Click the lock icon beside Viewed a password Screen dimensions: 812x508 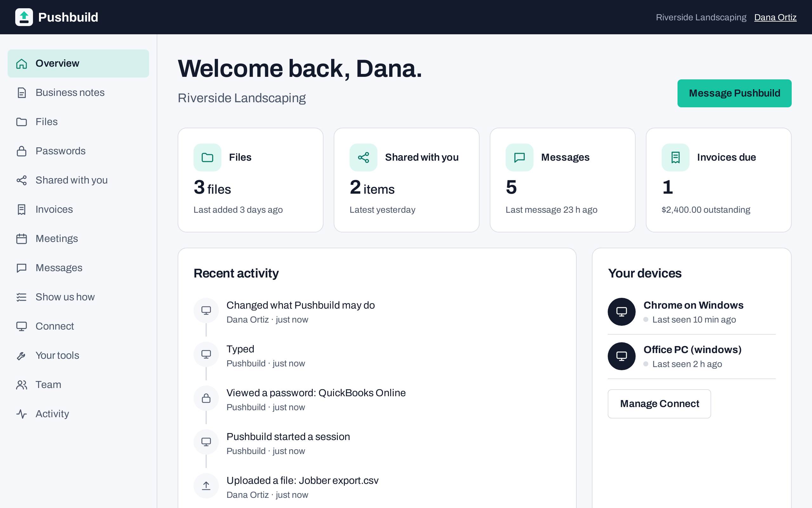(206, 398)
